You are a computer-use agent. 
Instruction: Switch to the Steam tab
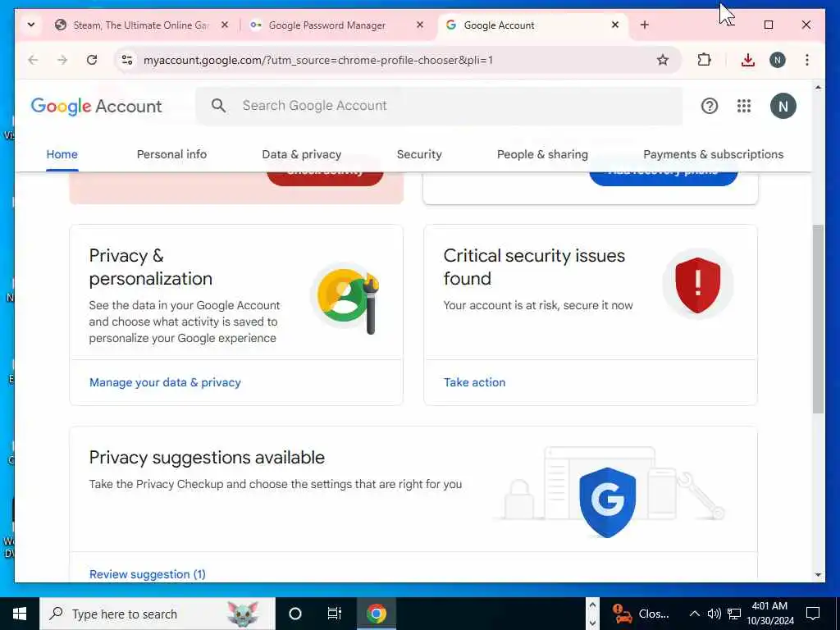pyautogui.click(x=140, y=25)
